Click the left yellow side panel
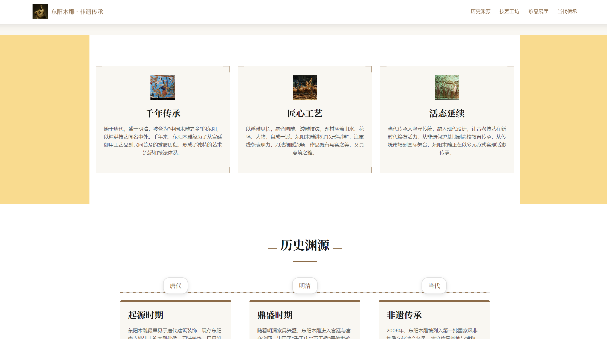 45,119
